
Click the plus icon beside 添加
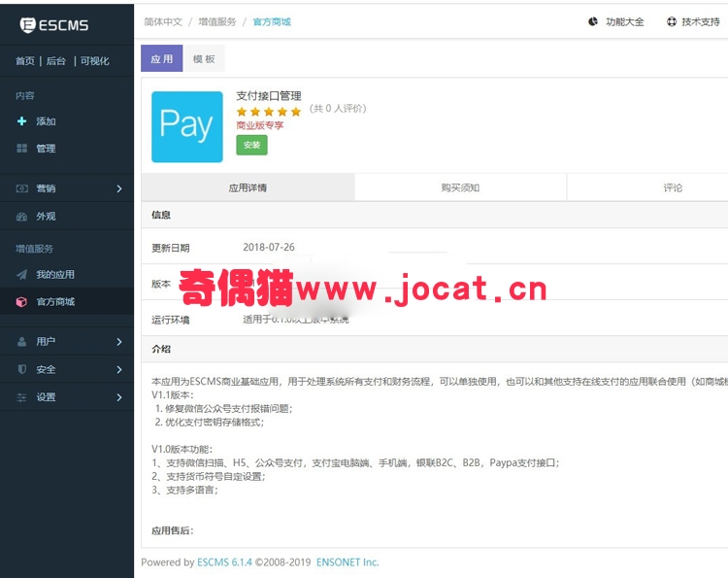coord(21,121)
